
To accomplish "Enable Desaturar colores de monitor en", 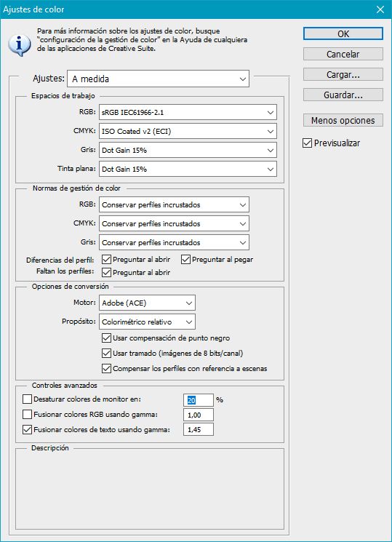I will (27, 399).
